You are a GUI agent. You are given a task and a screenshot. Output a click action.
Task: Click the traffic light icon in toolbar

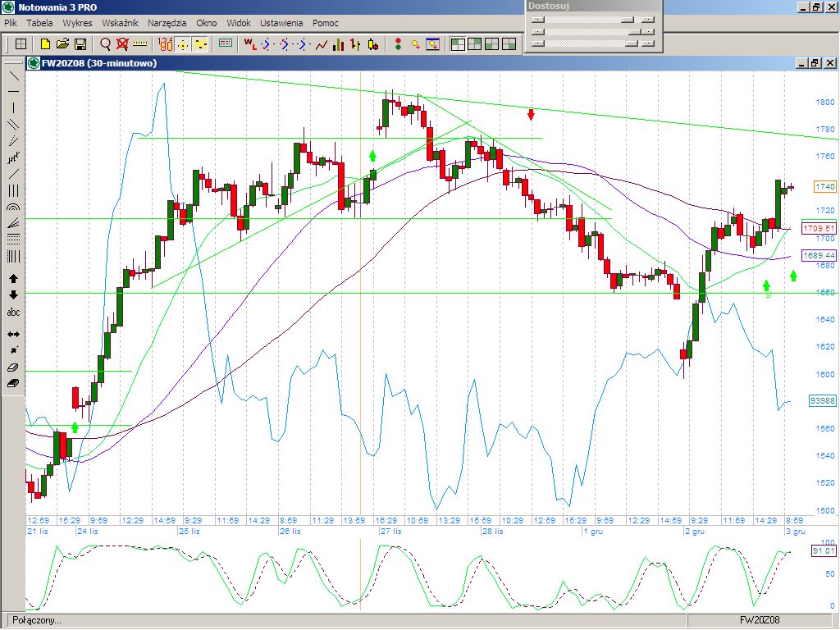pos(398,44)
